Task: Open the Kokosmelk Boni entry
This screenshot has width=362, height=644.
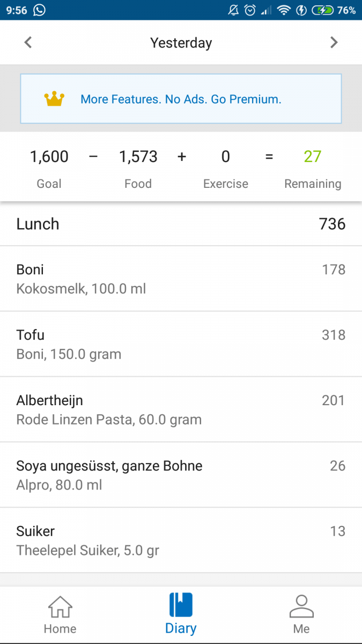Action: pos(181,278)
